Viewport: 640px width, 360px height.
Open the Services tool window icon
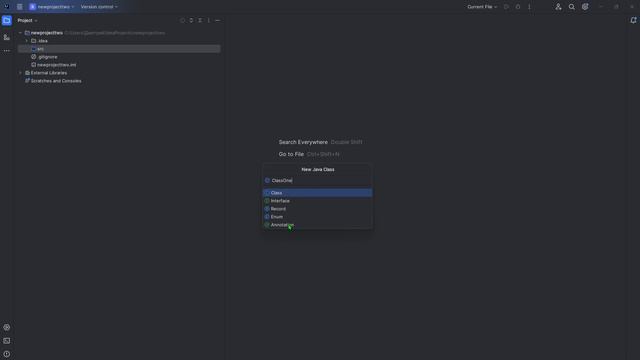(7, 327)
